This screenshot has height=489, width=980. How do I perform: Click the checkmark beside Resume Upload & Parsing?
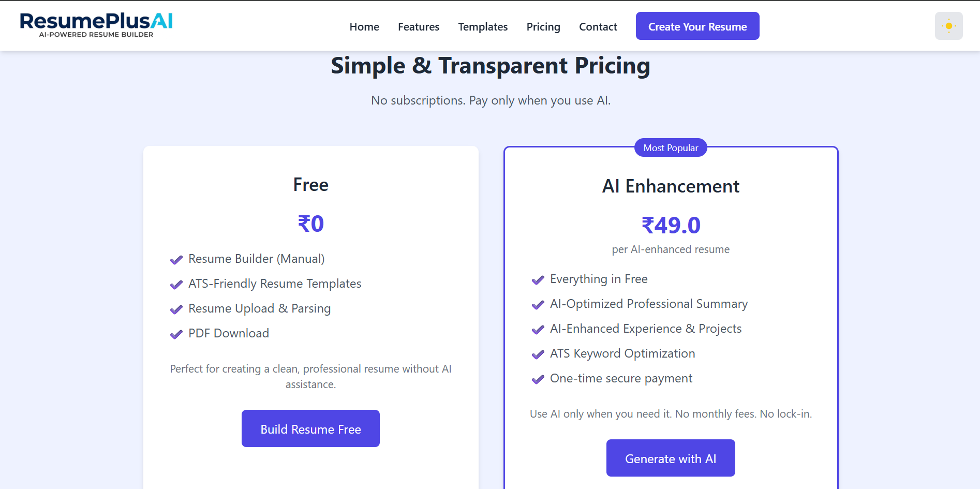(176, 309)
